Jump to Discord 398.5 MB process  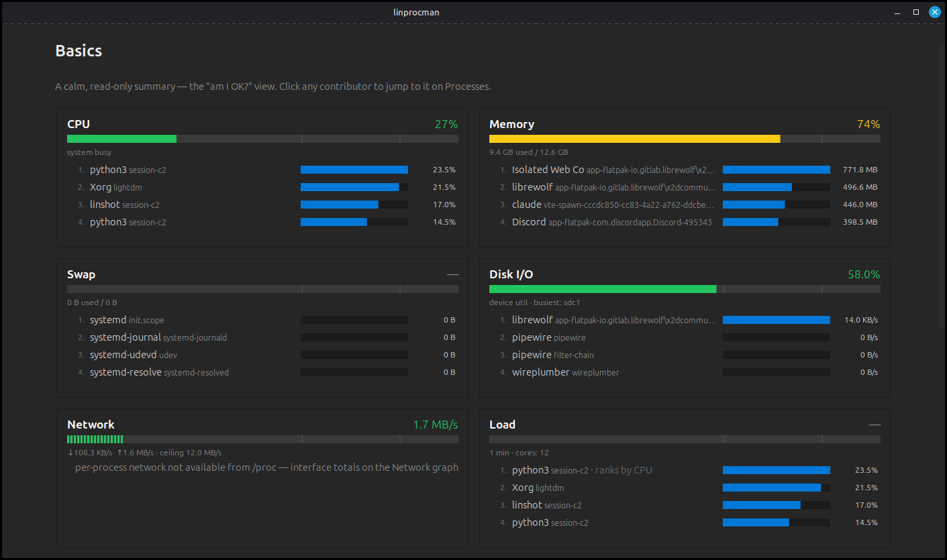[x=685, y=222]
